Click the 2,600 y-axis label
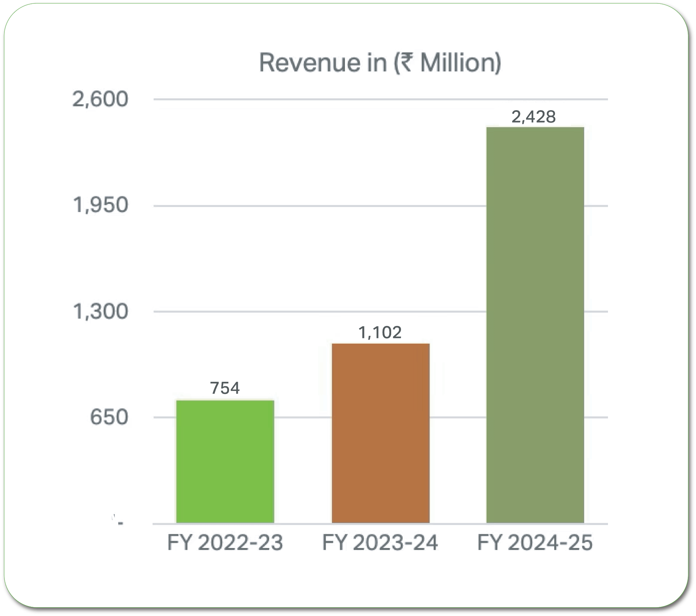This screenshot has width=696, height=616. (101, 99)
